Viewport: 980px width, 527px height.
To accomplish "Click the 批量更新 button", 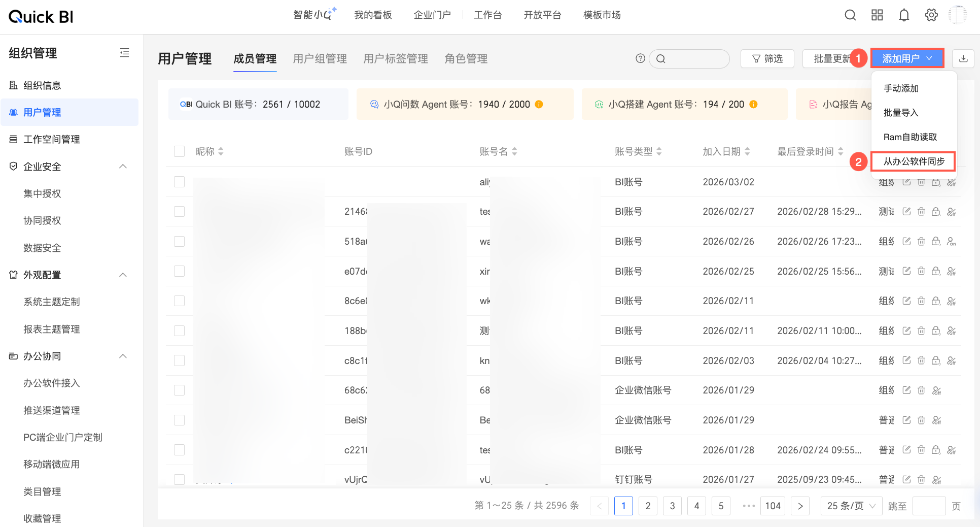I will [x=832, y=58].
